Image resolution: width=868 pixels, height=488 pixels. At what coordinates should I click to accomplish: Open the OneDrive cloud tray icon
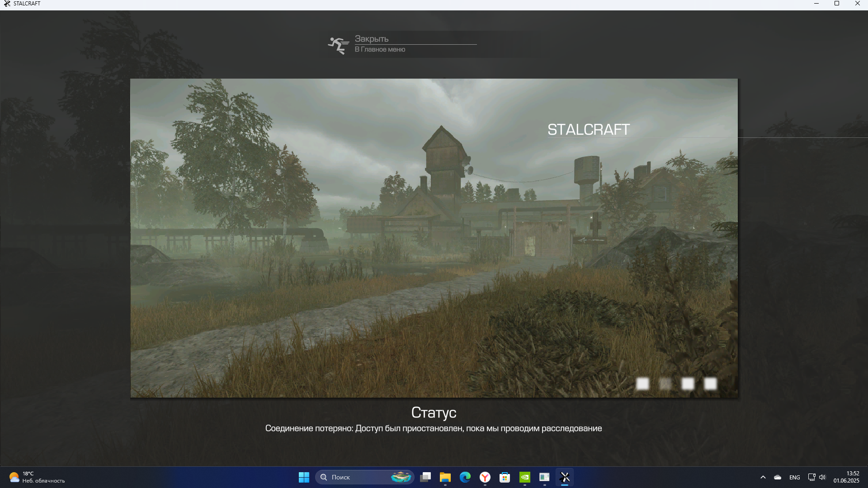[778, 477]
